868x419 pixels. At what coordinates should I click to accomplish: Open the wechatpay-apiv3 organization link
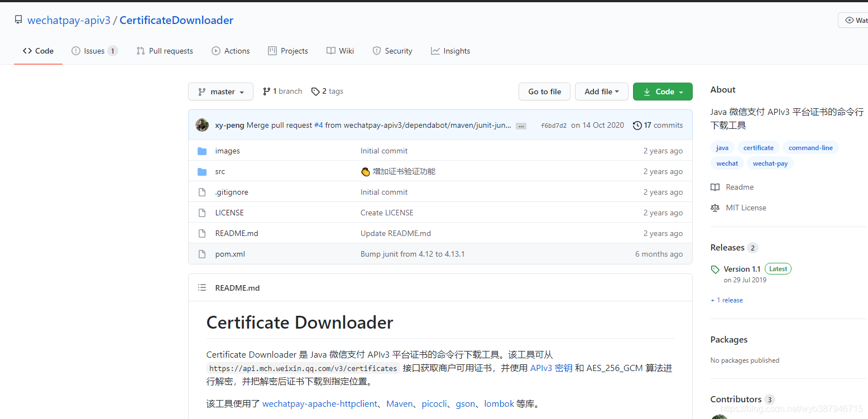pyautogui.click(x=69, y=20)
